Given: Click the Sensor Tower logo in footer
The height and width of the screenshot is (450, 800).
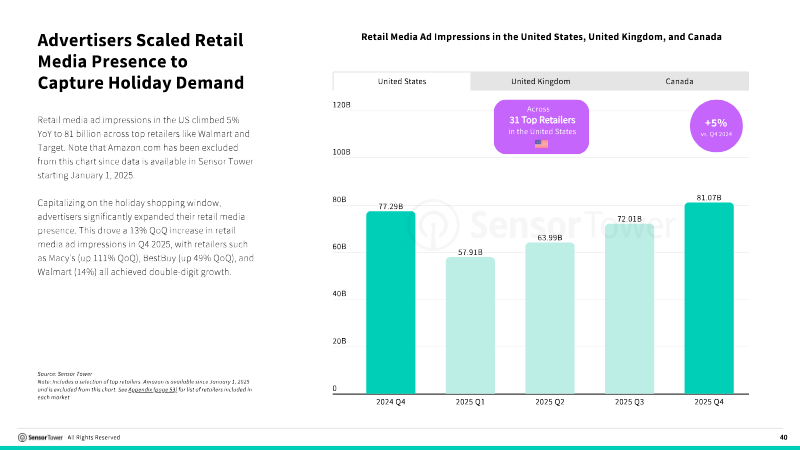Looking at the screenshot, I should coord(40,437).
